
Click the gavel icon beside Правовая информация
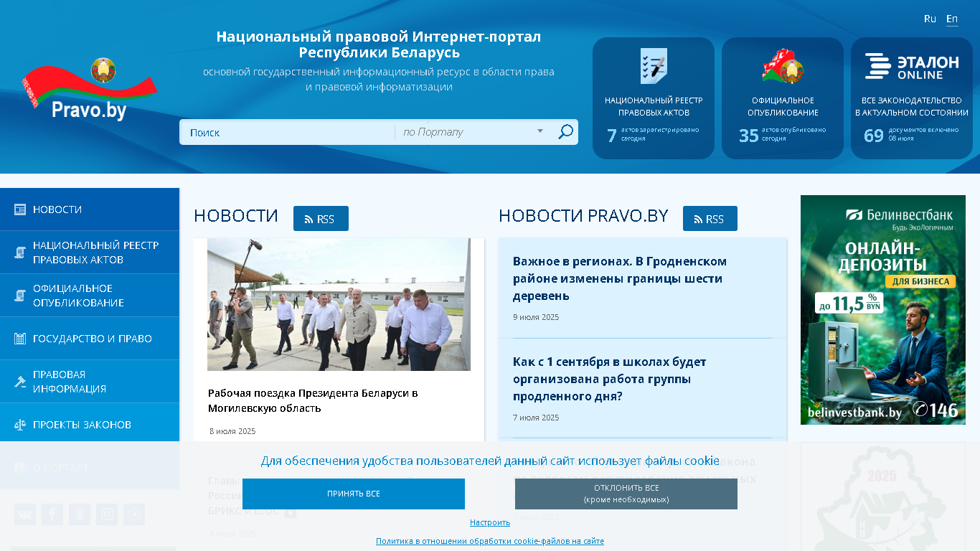coord(20,382)
